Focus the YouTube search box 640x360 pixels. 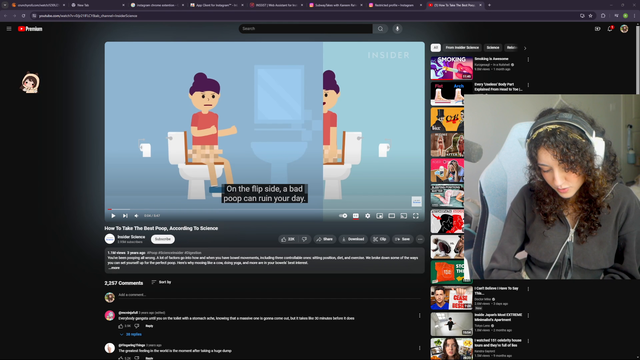coord(305,29)
